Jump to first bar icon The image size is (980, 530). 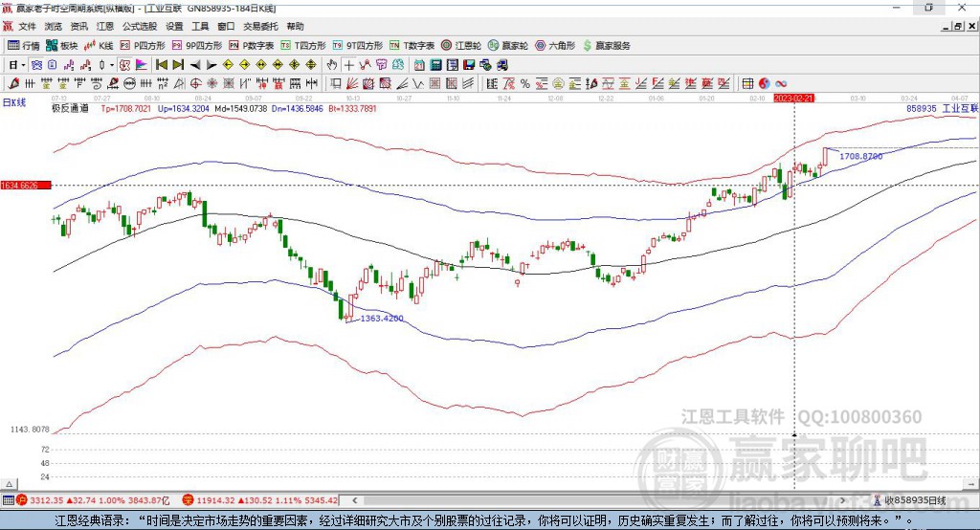(161, 65)
